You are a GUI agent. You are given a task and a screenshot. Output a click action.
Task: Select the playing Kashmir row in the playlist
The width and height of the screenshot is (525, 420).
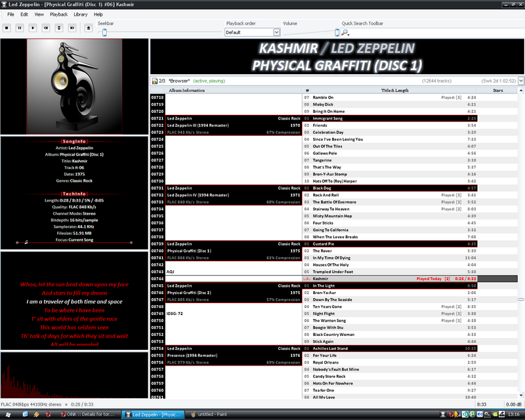[390, 279]
